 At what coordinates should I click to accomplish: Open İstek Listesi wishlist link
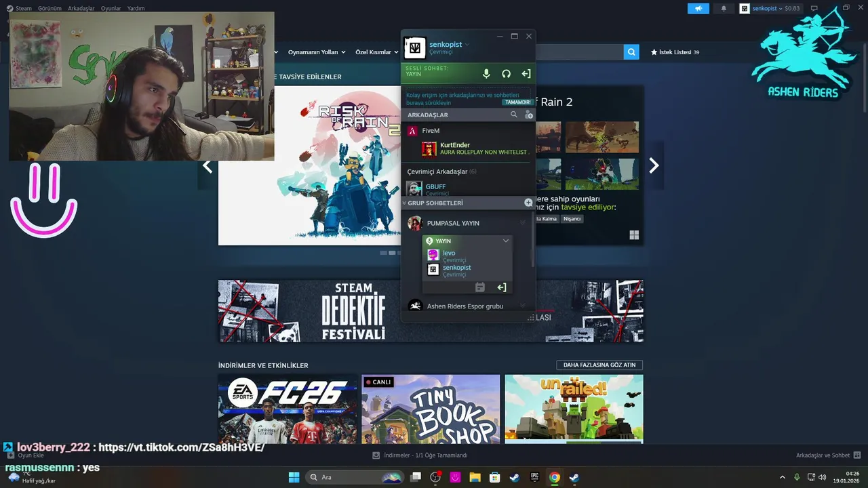pos(675,52)
